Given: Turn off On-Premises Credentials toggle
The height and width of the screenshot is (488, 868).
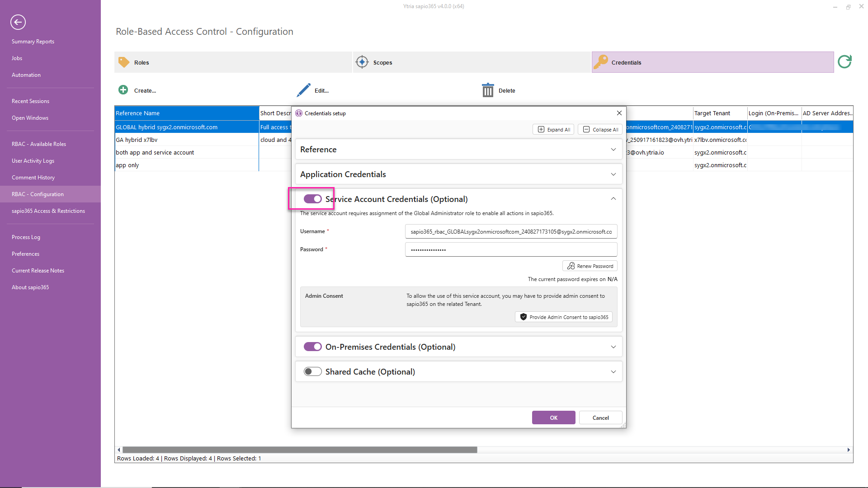Looking at the screenshot, I should [x=312, y=347].
